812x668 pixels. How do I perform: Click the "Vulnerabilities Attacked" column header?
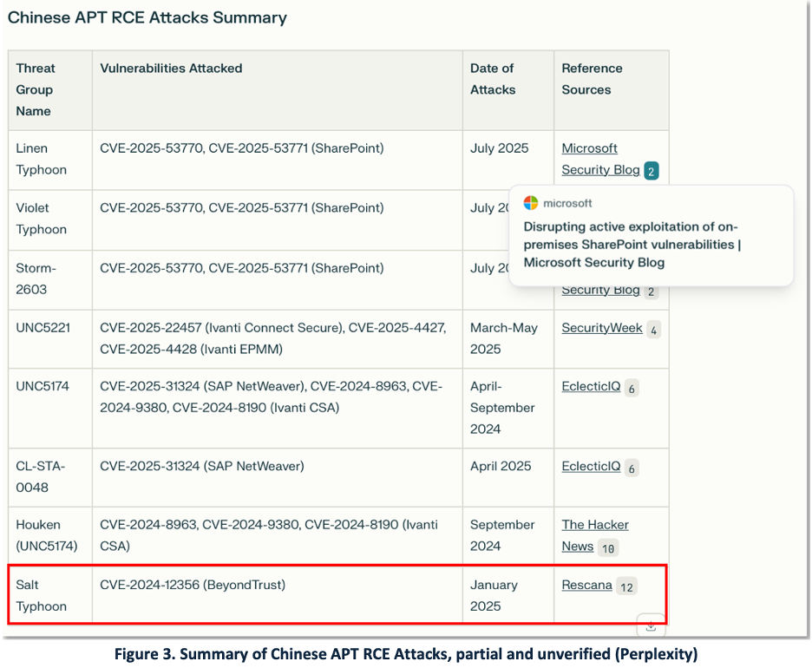coord(278,90)
